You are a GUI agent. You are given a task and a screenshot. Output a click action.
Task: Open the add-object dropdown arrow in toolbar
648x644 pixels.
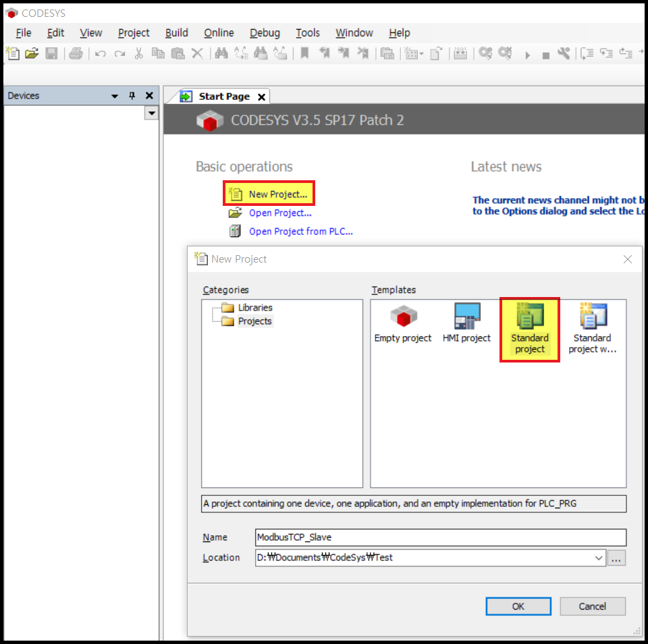pos(421,54)
